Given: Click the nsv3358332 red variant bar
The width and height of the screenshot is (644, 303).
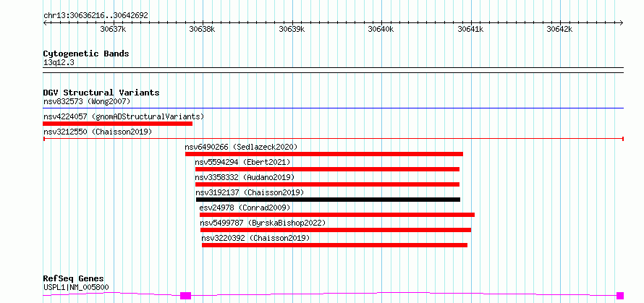Looking at the screenshot, I should 327,184.
